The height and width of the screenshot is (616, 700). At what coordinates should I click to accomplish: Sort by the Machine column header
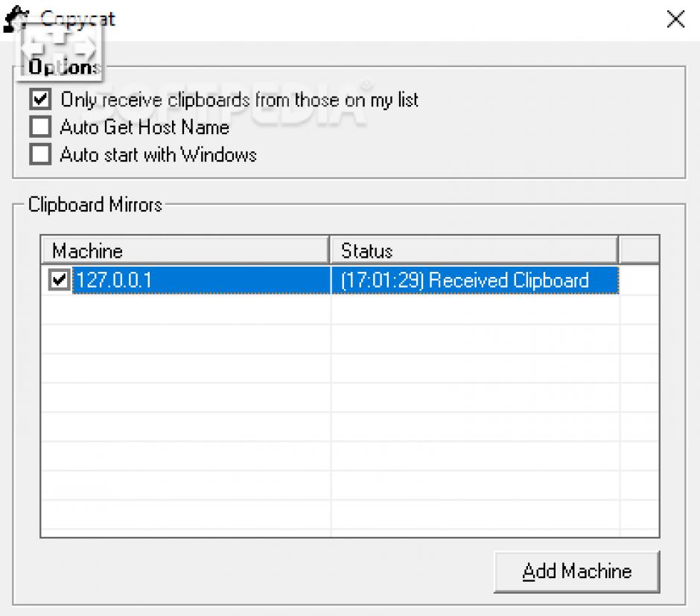pyautogui.click(x=185, y=250)
